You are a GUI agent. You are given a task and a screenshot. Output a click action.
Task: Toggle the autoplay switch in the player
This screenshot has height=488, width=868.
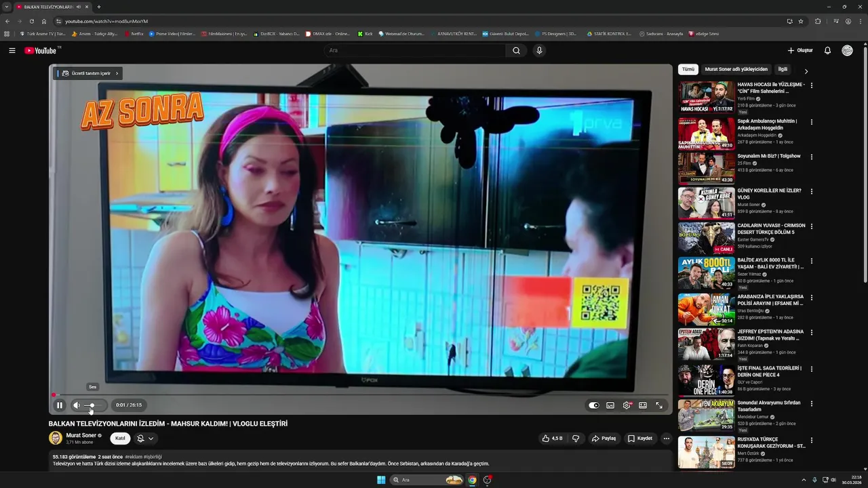click(x=594, y=405)
